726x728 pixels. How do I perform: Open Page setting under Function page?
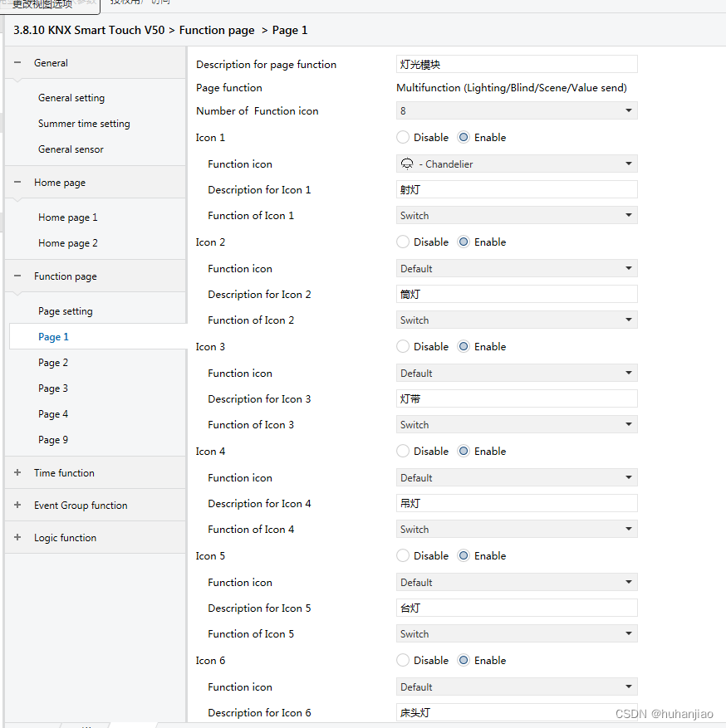coord(66,311)
